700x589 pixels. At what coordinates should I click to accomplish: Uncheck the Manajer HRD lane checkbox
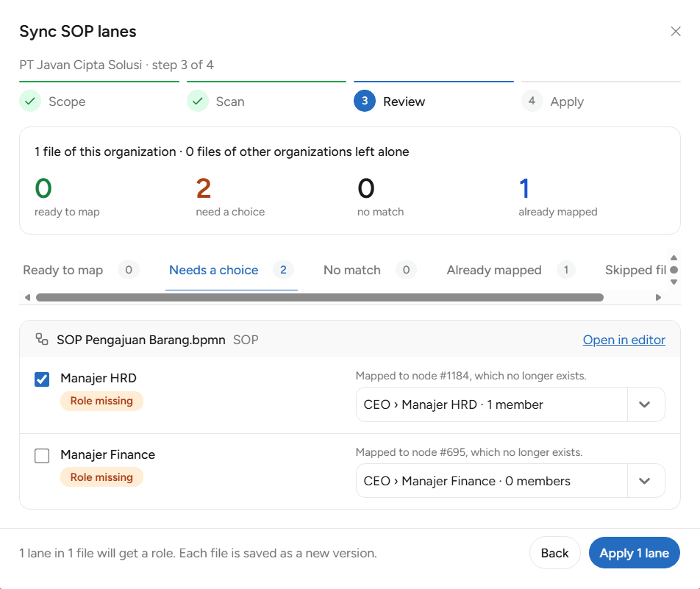pos(42,379)
